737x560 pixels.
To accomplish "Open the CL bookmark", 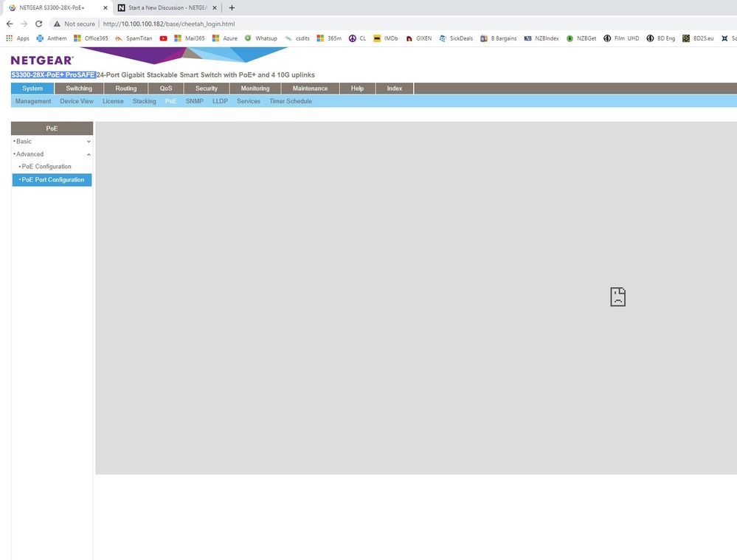I will pyautogui.click(x=357, y=38).
